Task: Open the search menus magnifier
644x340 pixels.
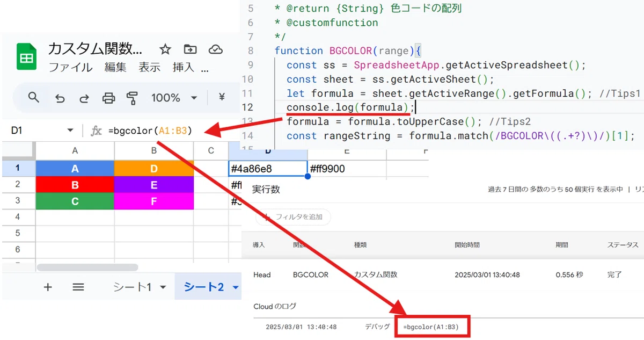Action: pyautogui.click(x=34, y=97)
